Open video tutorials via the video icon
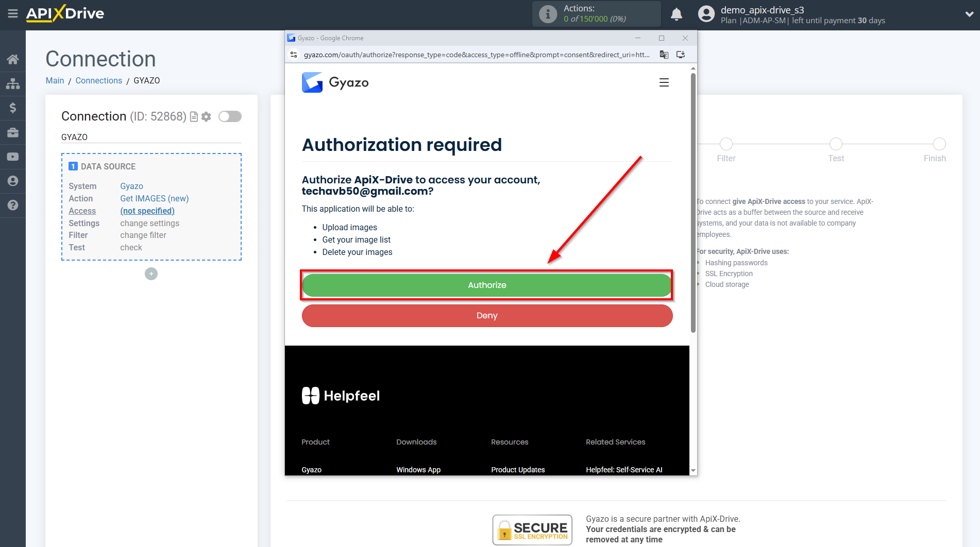The height and width of the screenshot is (547, 980). click(x=13, y=157)
